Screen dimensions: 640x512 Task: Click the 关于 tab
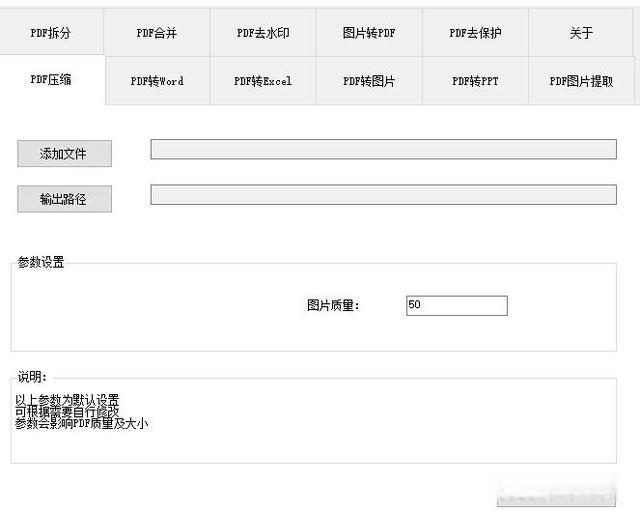pyautogui.click(x=581, y=33)
